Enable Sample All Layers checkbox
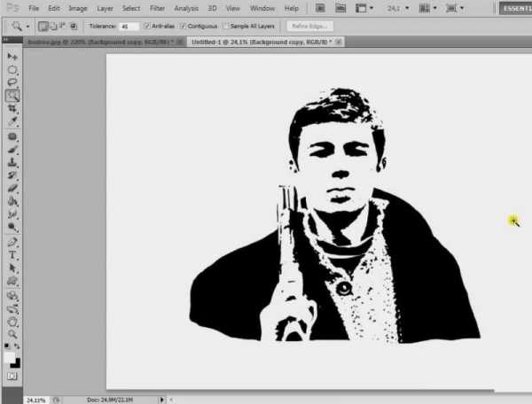 (226, 27)
